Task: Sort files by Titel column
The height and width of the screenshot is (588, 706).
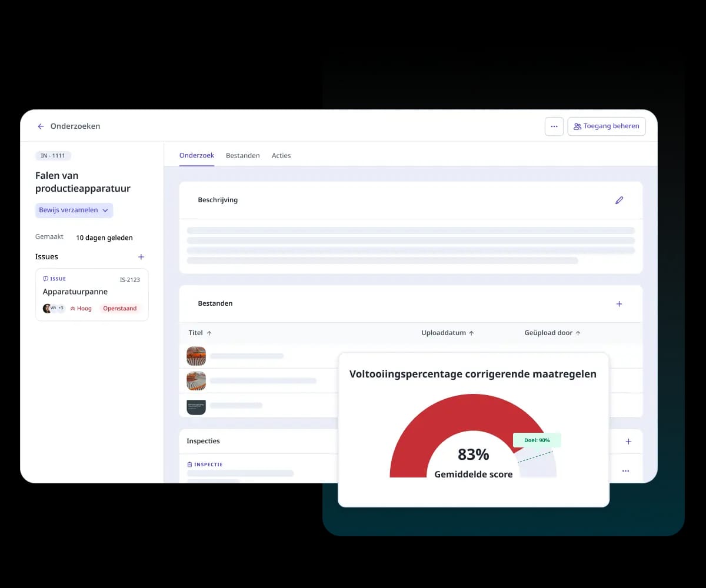Action: pos(200,333)
